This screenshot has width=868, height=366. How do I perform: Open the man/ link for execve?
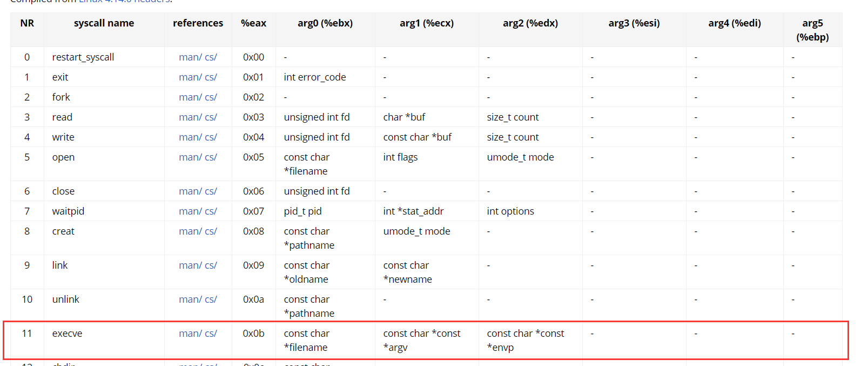pyautogui.click(x=190, y=334)
